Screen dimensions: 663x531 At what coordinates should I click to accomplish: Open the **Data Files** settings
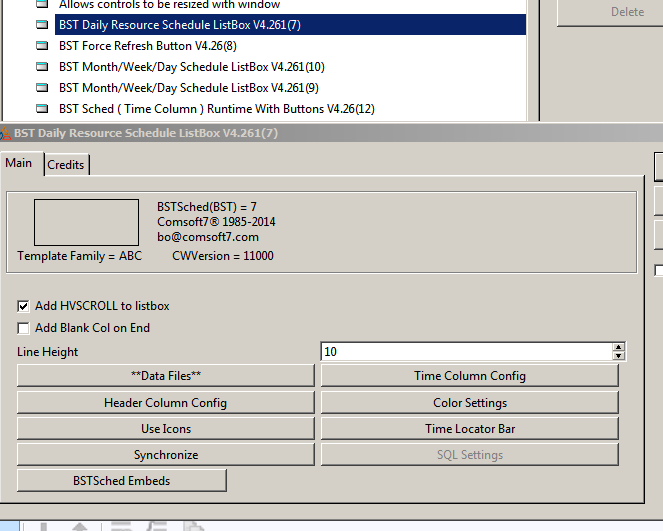(x=166, y=376)
